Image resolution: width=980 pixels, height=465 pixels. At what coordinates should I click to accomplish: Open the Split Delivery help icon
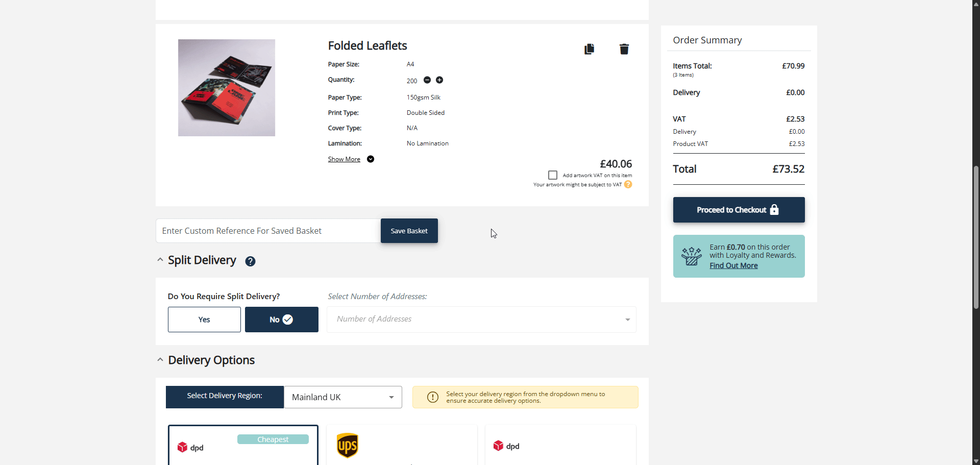coord(250,261)
